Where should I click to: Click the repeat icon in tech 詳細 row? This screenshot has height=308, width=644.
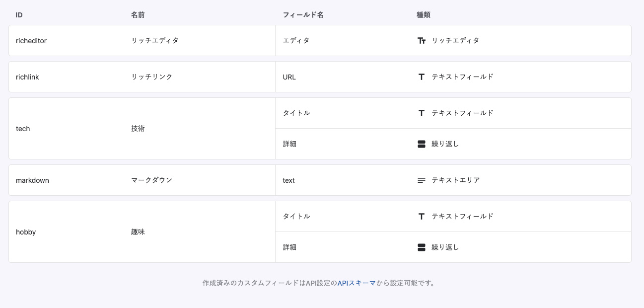coord(422,144)
